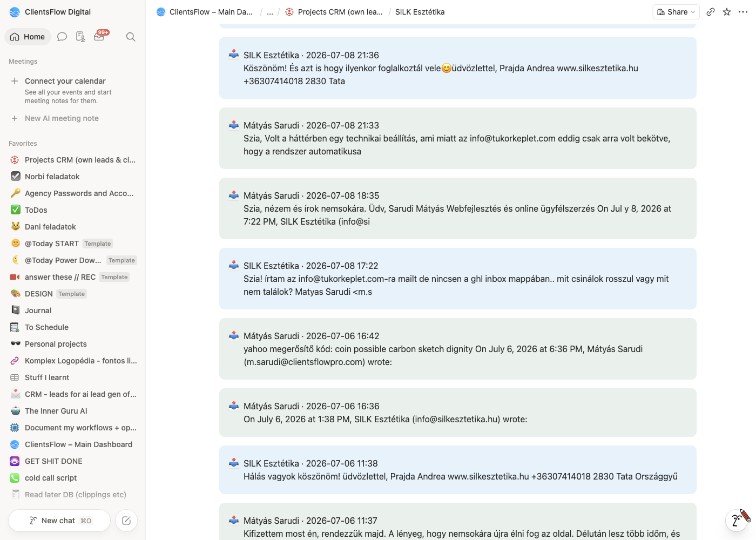Open Norbi feladatok page
Viewport: 756px width, 540px height.
click(73, 177)
